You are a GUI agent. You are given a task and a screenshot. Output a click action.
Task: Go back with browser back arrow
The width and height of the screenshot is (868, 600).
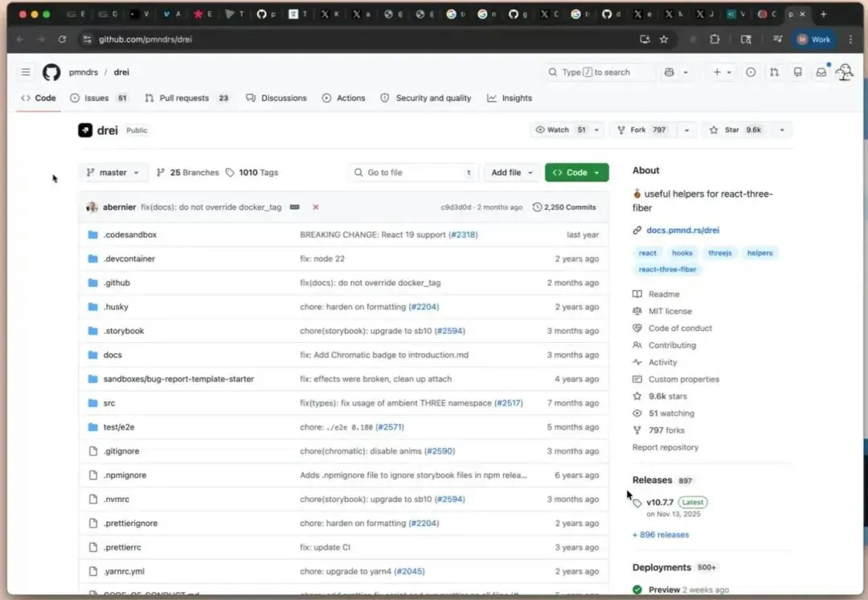[20, 39]
